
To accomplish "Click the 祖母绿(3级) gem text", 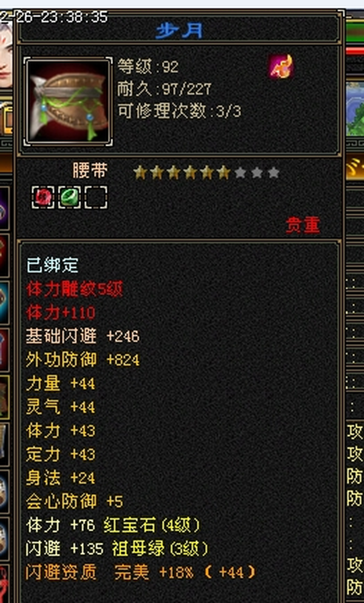I will [160, 549].
